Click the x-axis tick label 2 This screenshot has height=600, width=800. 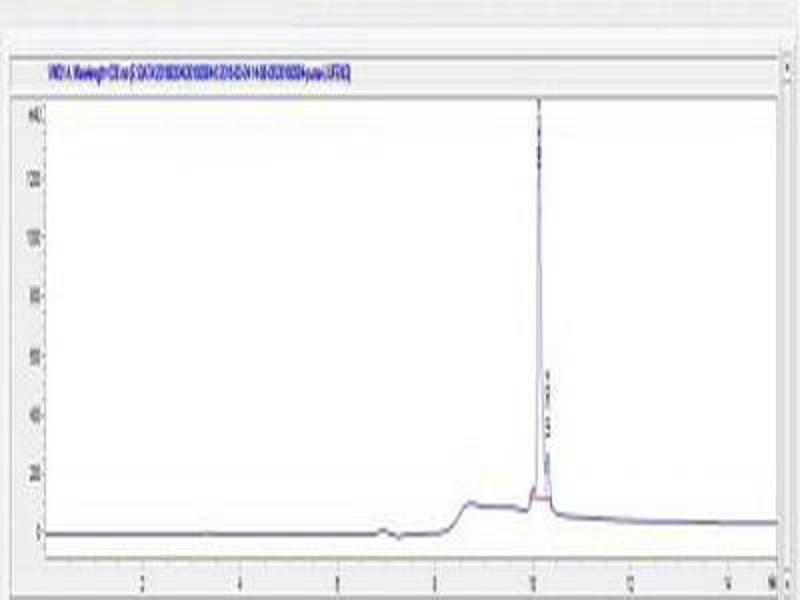pos(142,579)
